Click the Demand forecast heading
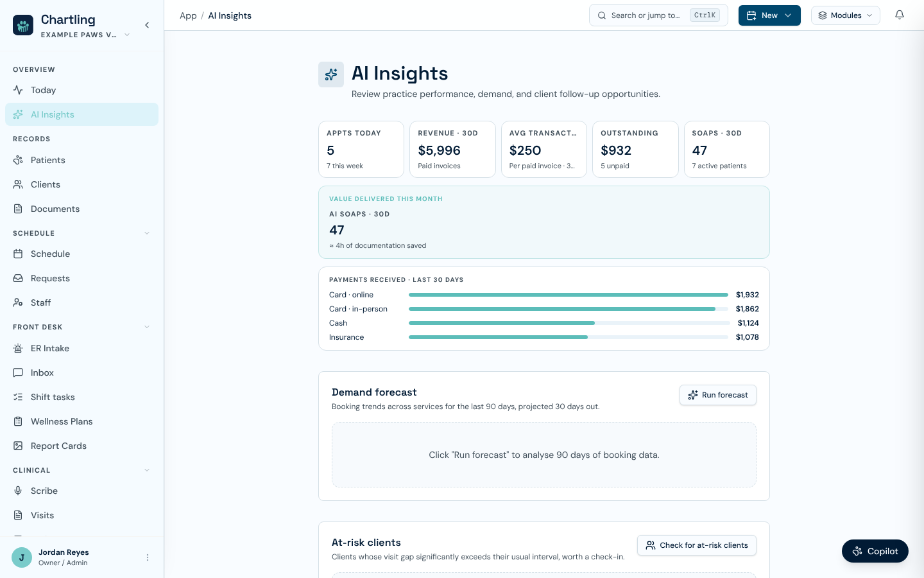 coord(374,392)
